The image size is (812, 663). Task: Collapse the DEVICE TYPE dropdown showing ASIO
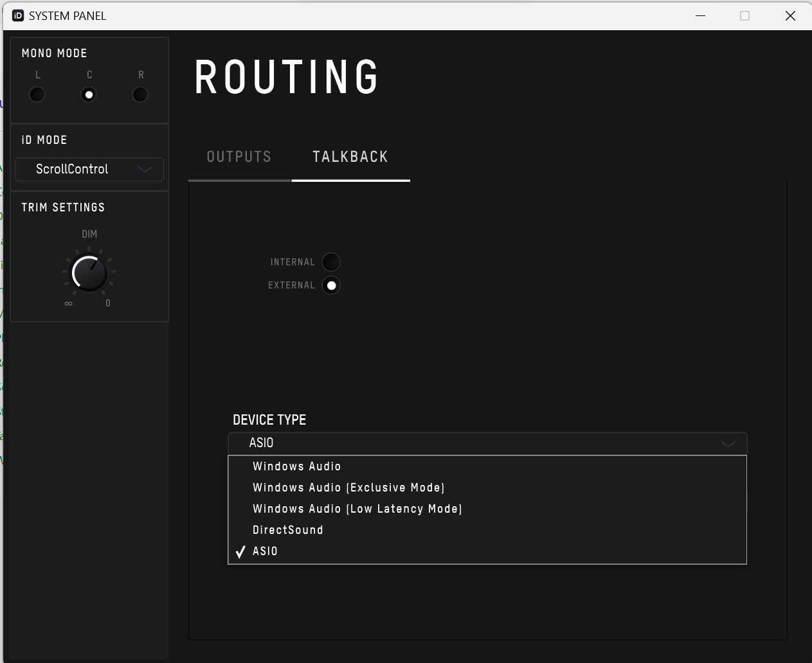pos(487,443)
